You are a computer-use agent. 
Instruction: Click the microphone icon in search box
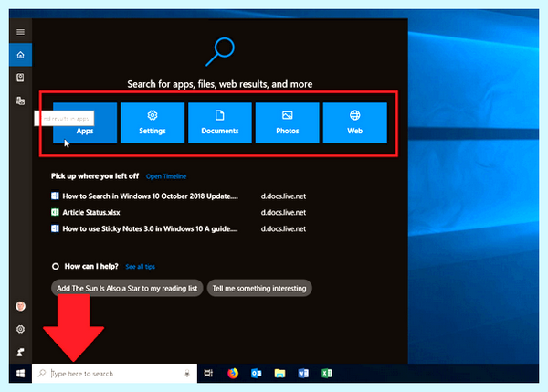[187, 374]
